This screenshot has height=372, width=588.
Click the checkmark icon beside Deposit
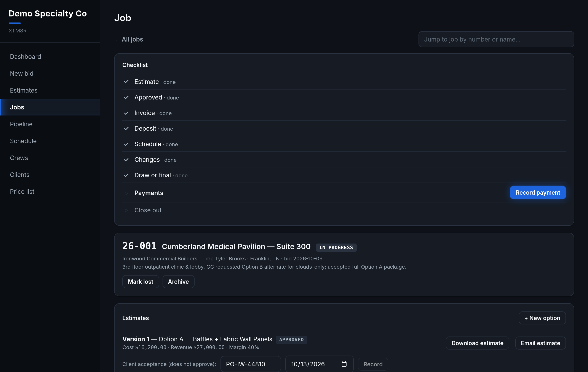point(126,128)
